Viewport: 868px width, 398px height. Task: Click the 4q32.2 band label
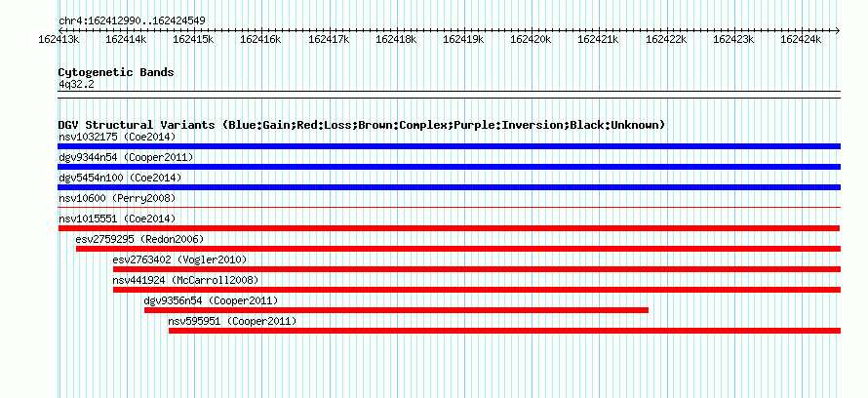(x=76, y=84)
